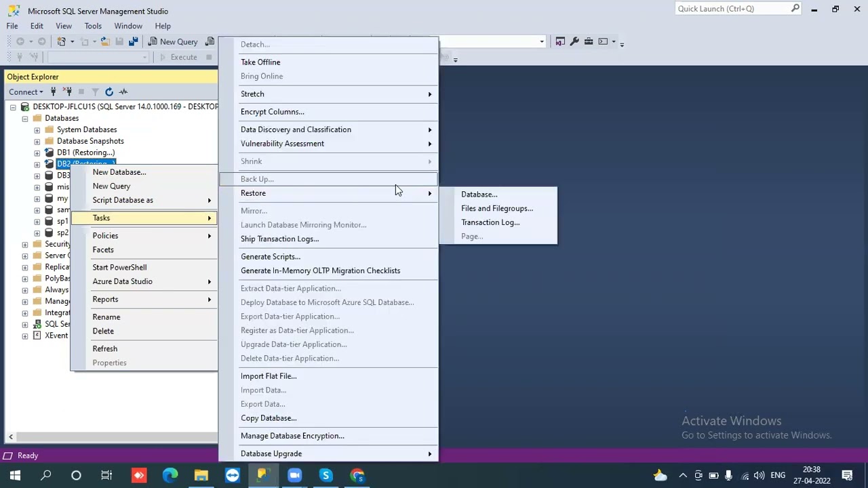Open the Window menu
This screenshot has width=868, height=488.
click(x=128, y=26)
